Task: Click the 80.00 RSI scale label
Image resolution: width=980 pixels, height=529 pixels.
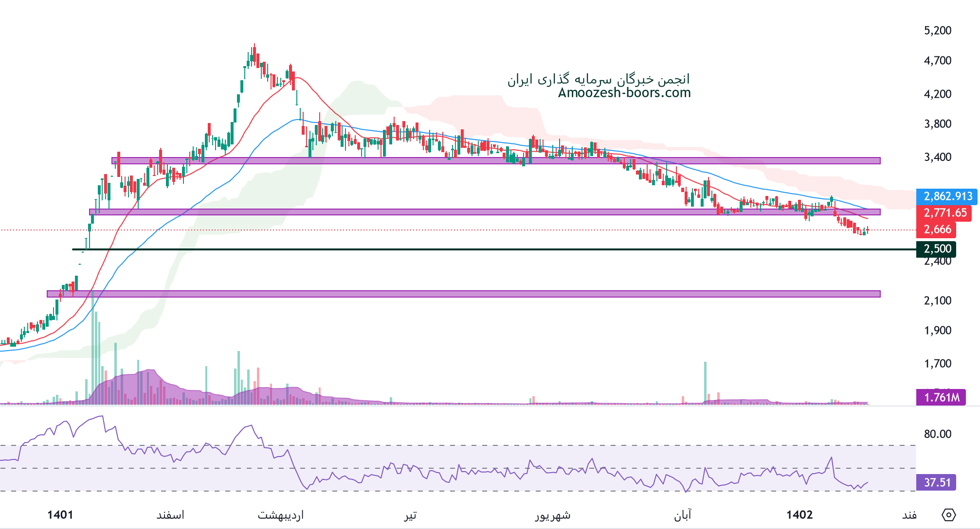Action: pos(938,434)
